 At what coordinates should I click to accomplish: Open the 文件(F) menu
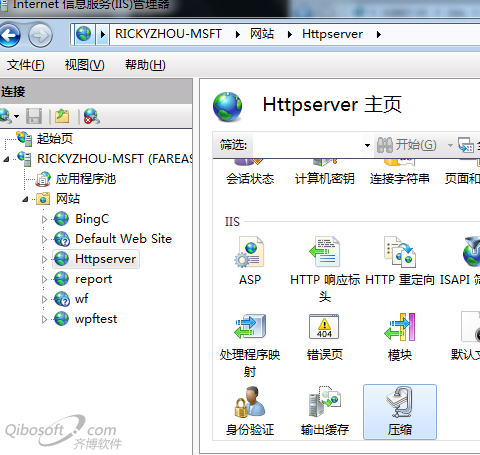point(25,65)
